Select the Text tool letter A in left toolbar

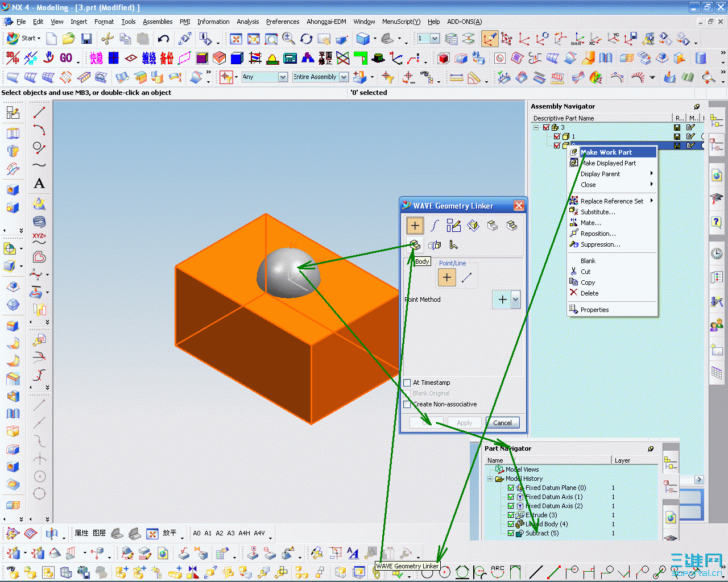pyautogui.click(x=39, y=183)
